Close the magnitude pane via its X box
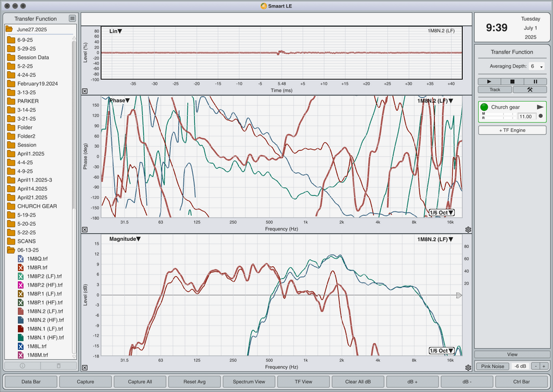Viewport: 553px width, 392px height. [x=85, y=368]
